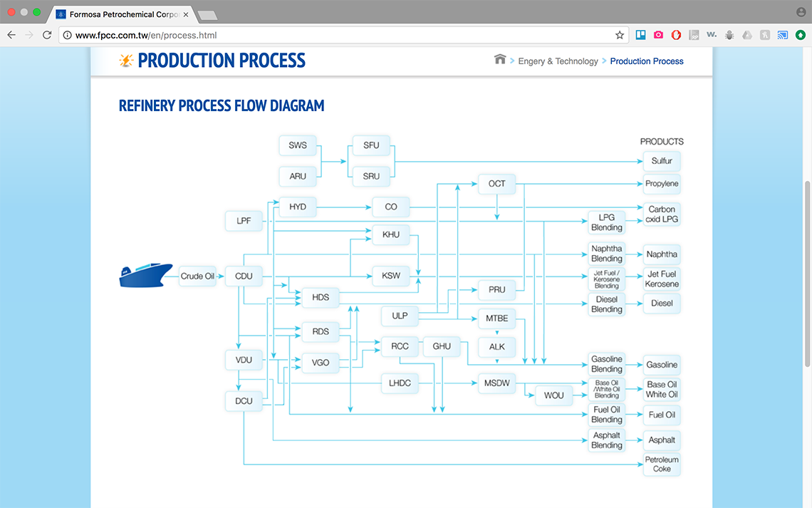Screen dimensions: 812x508
Task: Open a new browser tab
Action: click(x=208, y=16)
